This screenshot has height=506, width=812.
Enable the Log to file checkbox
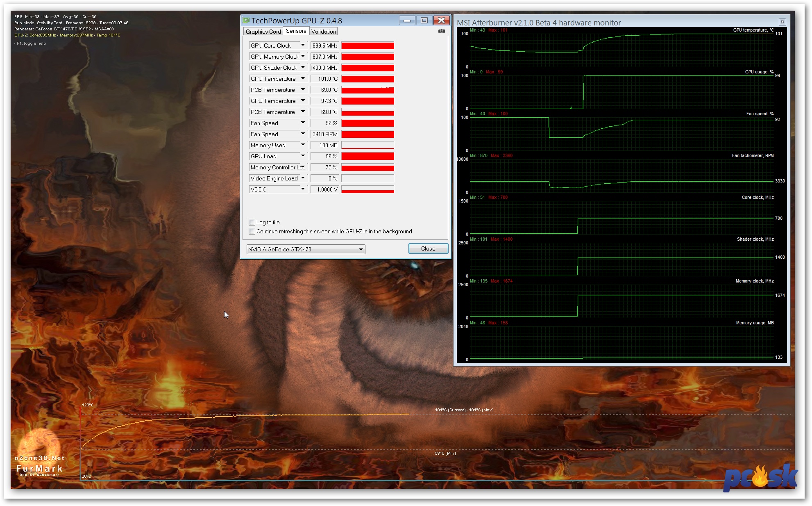252,222
